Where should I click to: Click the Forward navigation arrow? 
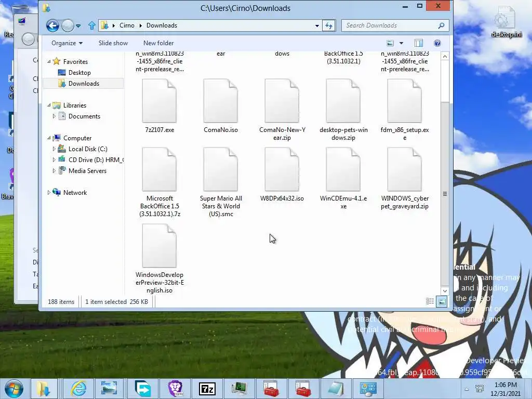[x=68, y=25]
